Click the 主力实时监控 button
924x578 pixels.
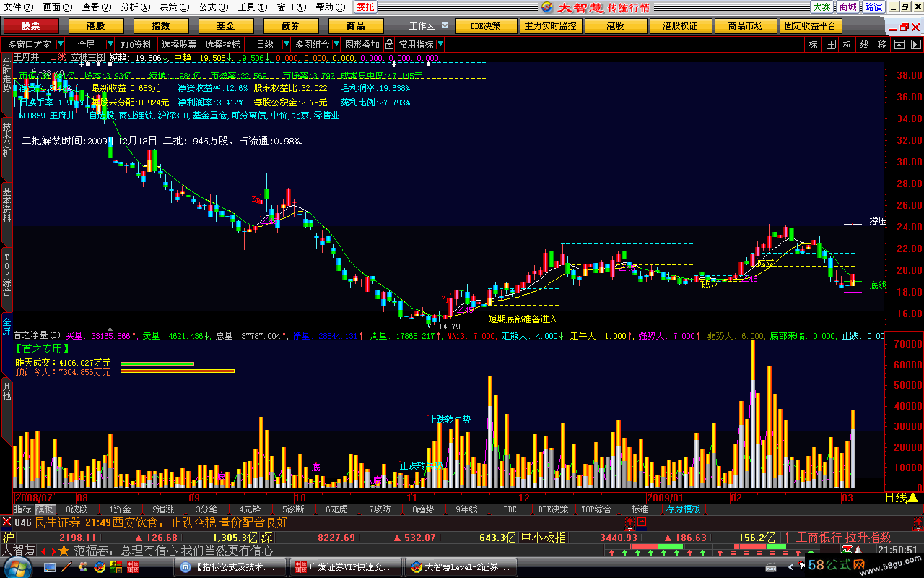pyautogui.click(x=550, y=25)
